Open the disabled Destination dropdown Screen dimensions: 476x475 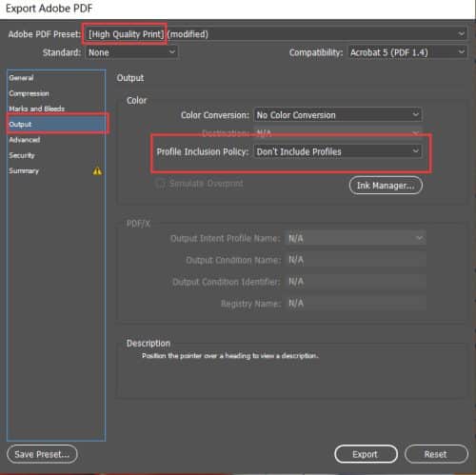338,132
